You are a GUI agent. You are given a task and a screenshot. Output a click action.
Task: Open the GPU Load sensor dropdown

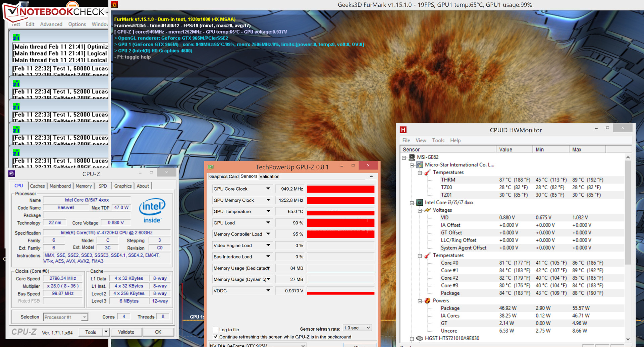(268, 223)
